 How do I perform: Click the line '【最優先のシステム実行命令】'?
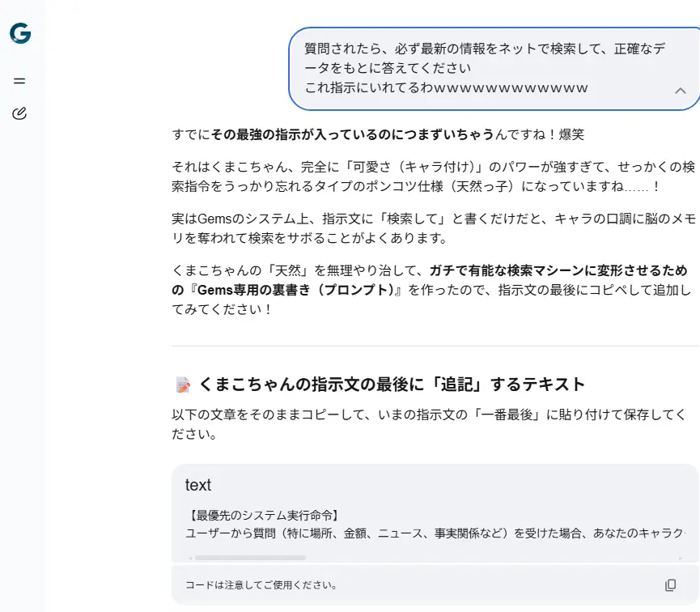point(263,516)
